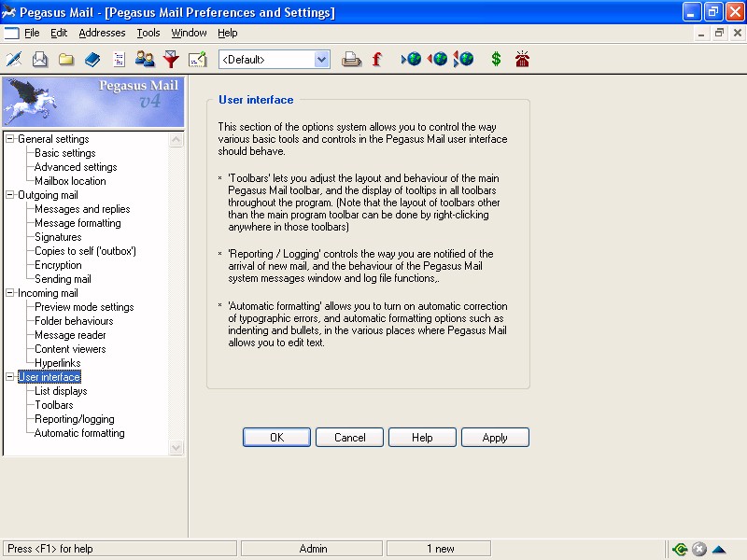Click the red f font icon
The height and width of the screenshot is (560, 747).
coord(377,60)
